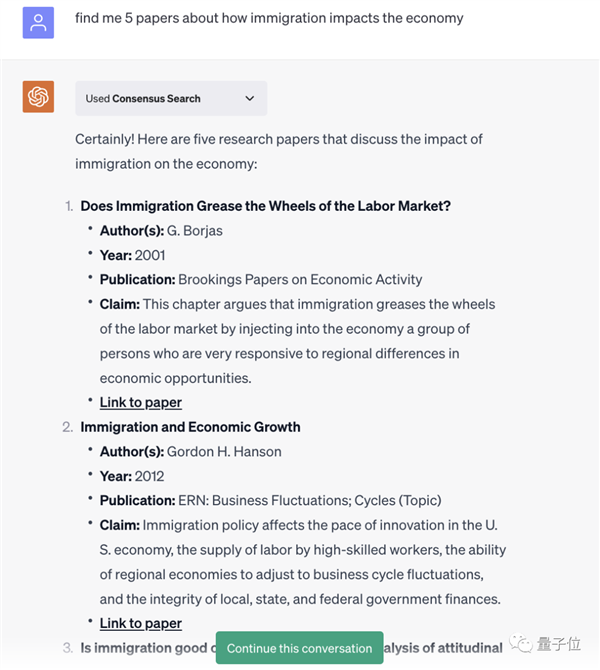The width and height of the screenshot is (600, 670).
Task: Click the 量子位 watermark text
Action: [x=563, y=645]
